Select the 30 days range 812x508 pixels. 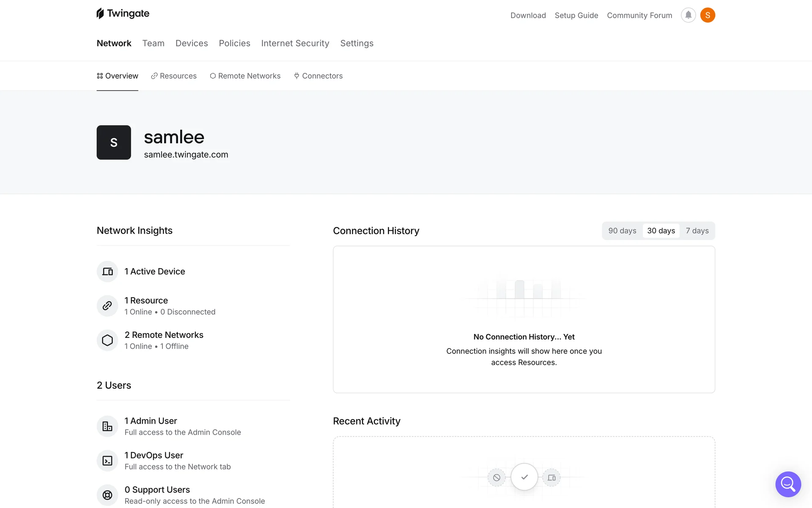(661, 231)
